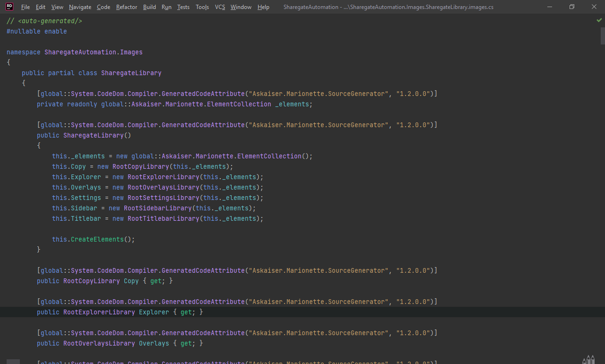The width and height of the screenshot is (605, 364).
Task: Click 'this._elements = new' ElementCollection line
Action: (x=182, y=156)
